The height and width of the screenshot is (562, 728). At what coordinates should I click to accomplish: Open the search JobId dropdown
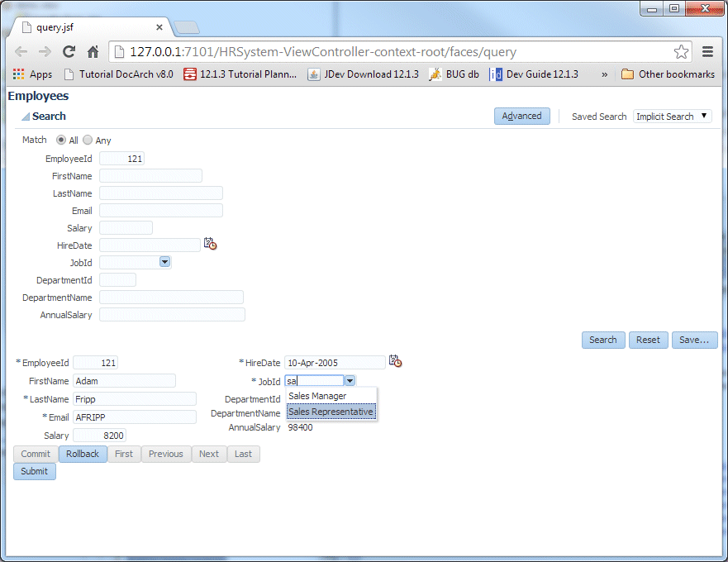click(x=164, y=263)
